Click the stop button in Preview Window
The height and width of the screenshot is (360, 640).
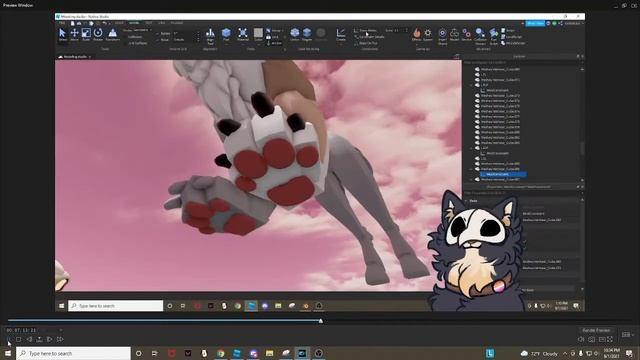19,339
